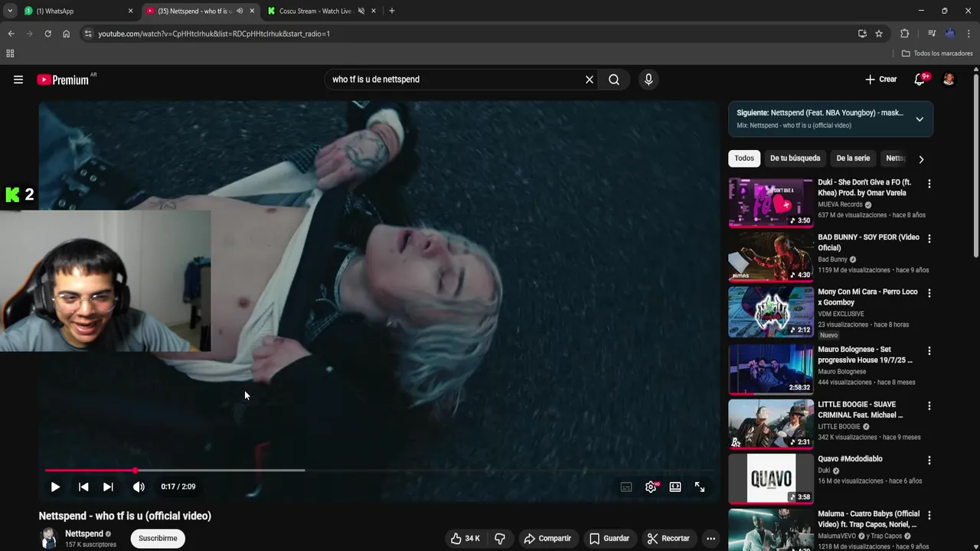Select the Todos filter chip

(x=744, y=158)
